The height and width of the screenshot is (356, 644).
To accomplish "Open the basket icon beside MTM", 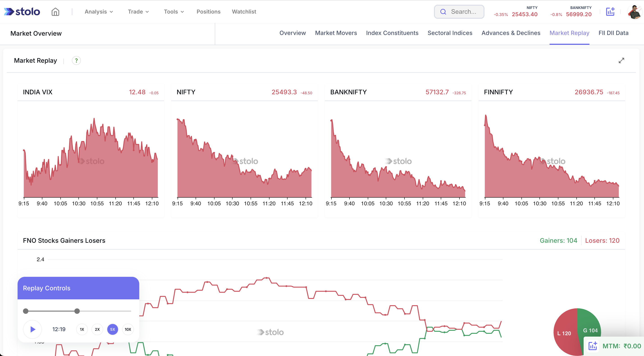I will 592,346.
